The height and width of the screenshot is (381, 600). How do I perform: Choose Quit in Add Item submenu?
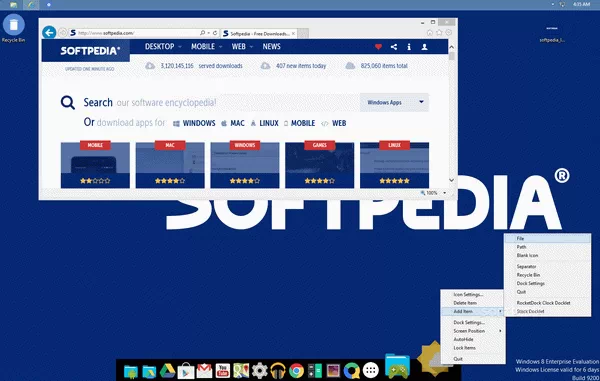tap(548, 291)
